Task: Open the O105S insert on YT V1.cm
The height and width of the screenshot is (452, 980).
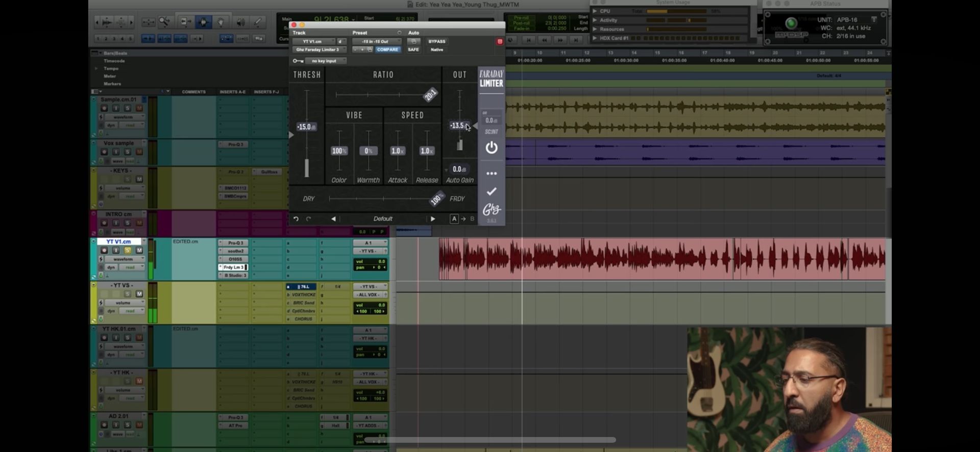Action: tap(235, 259)
